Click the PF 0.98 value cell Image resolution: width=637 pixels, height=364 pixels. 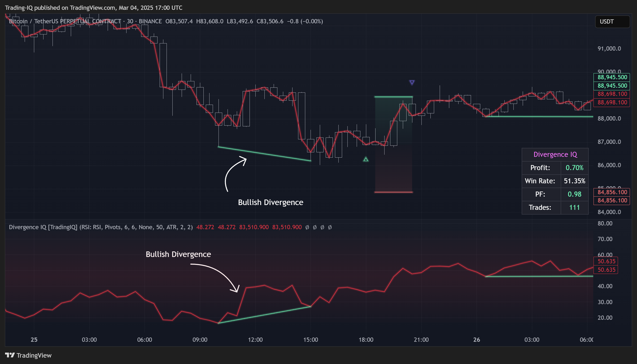point(574,194)
